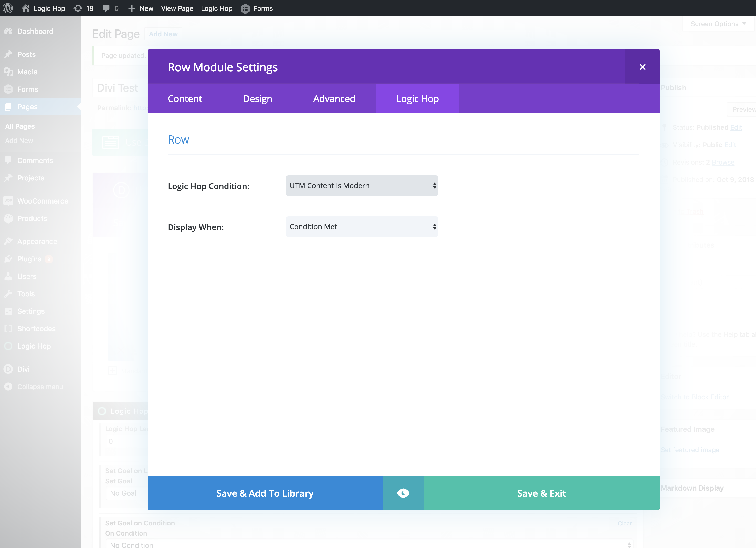Expand Screen Options panel
This screenshot has width=756, height=548.
[x=718, y=24]
